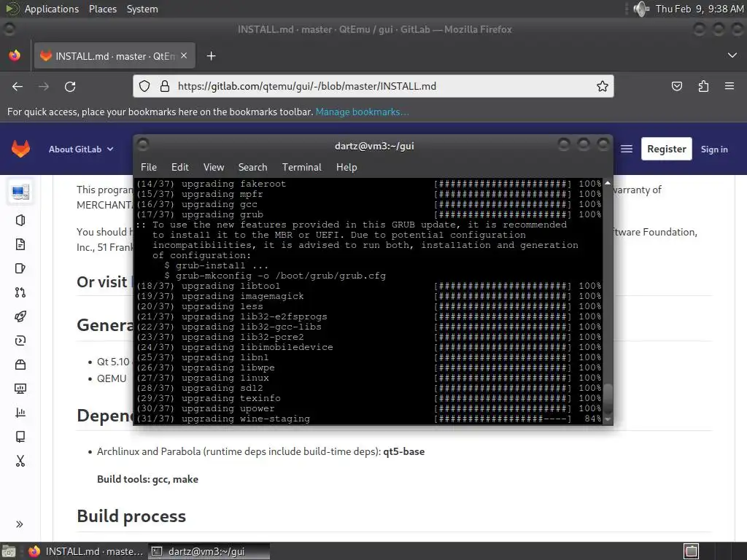The width and height of the screenshot is (747, 560).
Task: Open Wiki book icon in sidebar
Action: [x=20, y=437]
